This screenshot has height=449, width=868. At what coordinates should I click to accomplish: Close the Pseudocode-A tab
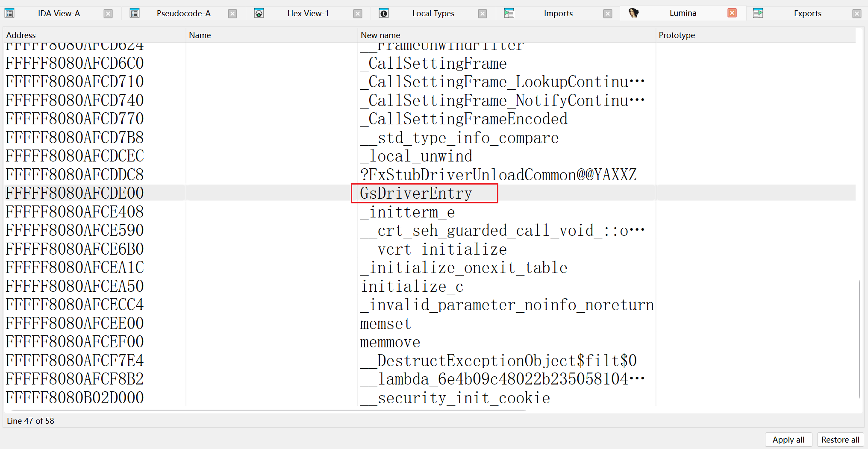click(232, 14)
